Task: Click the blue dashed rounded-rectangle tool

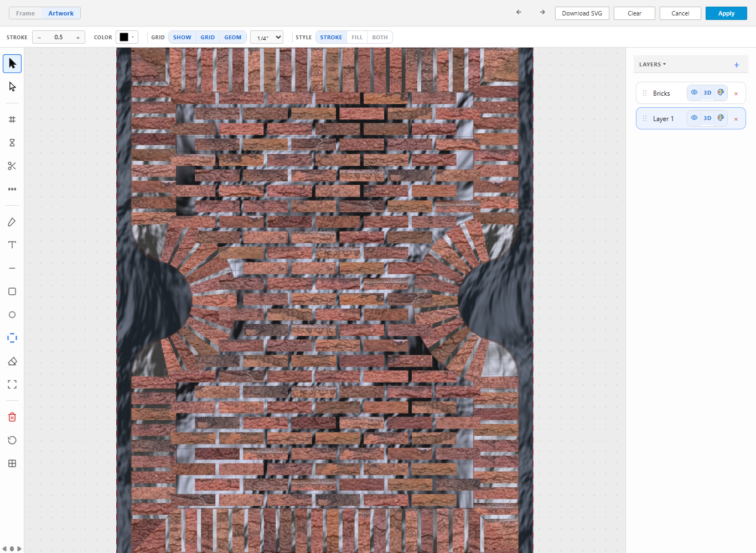Action: 12,338
